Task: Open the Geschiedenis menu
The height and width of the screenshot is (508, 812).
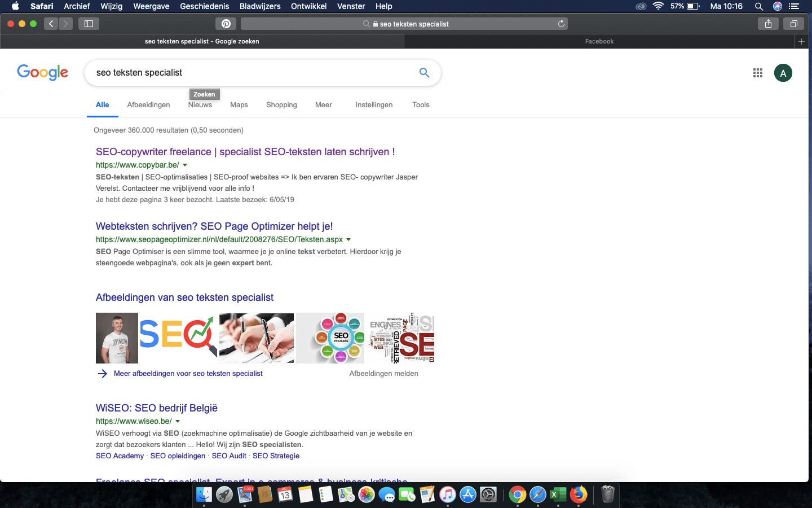Action: tap(205, 6)
